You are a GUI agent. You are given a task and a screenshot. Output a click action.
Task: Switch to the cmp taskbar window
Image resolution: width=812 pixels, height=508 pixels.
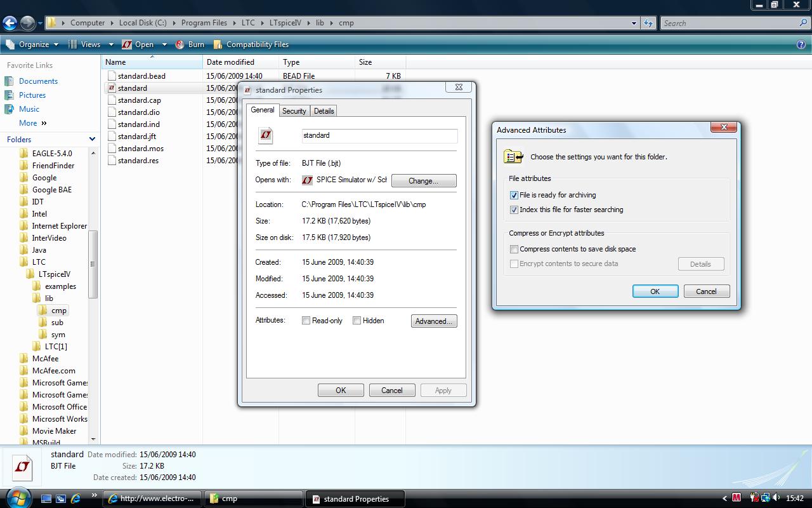tap(254, 498)
